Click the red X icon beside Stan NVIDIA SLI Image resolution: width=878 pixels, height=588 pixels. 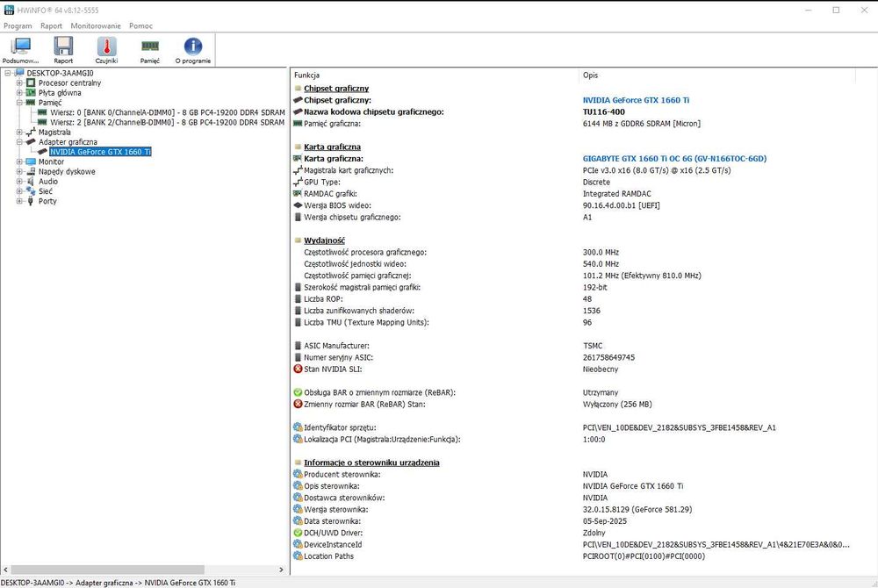298,369
